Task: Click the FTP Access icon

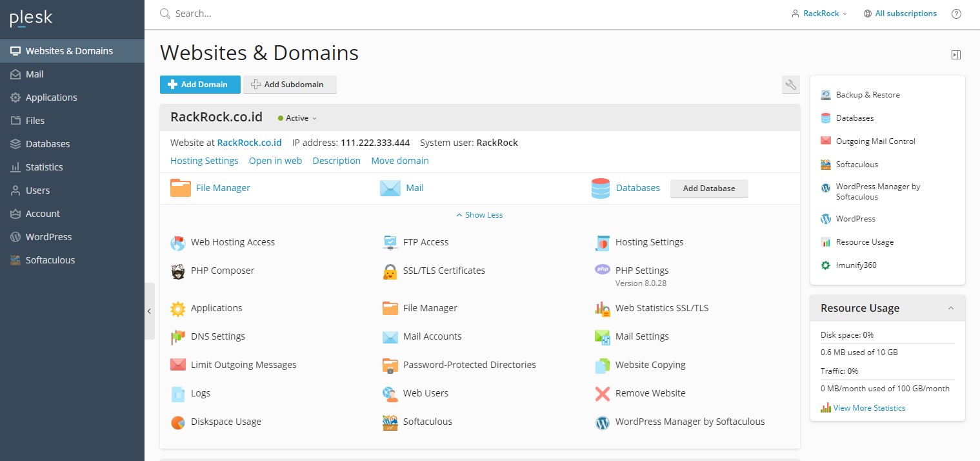Action: 390,243
